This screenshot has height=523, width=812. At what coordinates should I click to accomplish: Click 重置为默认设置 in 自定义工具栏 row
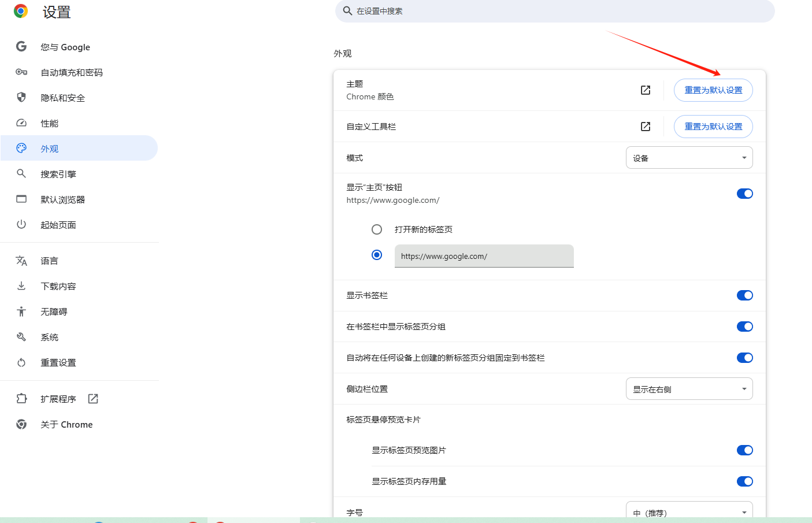[x=713, y=127]
